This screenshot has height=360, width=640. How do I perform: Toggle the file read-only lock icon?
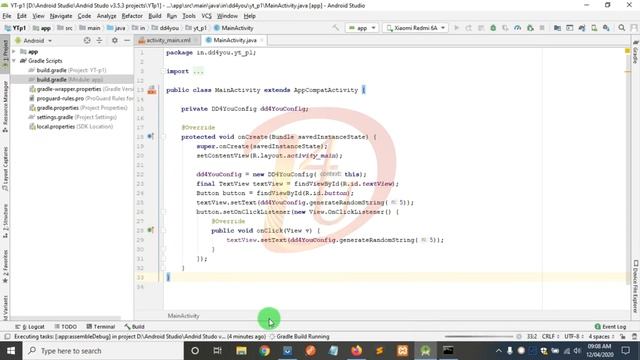click(x=622, y=336)
